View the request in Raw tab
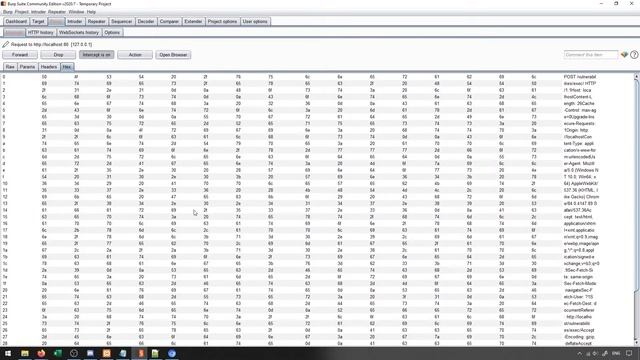This screenshot has width=640, height=360. point(10,67)
